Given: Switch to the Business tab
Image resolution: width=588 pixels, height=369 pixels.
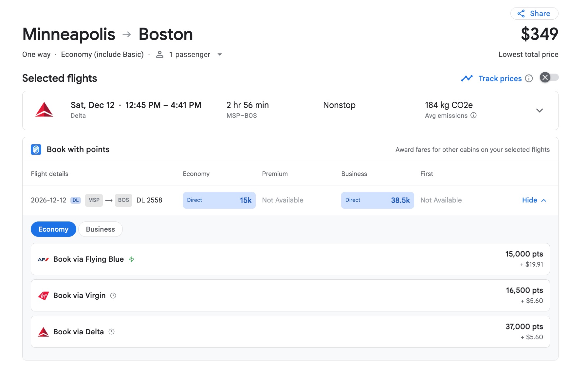Looking at the screenshot, I should pos(101,229).
